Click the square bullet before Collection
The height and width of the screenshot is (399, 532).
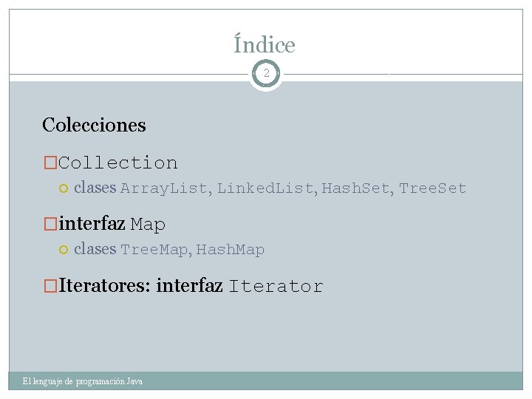[x=50, y=163]
